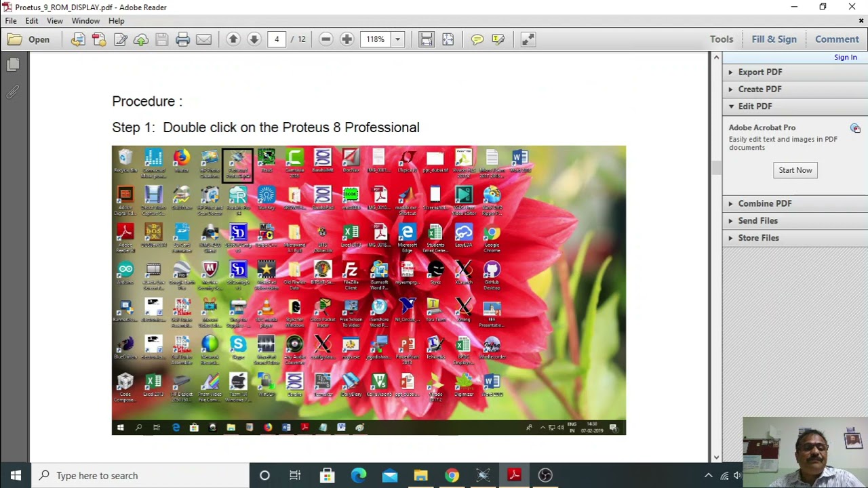Expand the Create PDF section
868x488 pixels.
click(795, 89)
